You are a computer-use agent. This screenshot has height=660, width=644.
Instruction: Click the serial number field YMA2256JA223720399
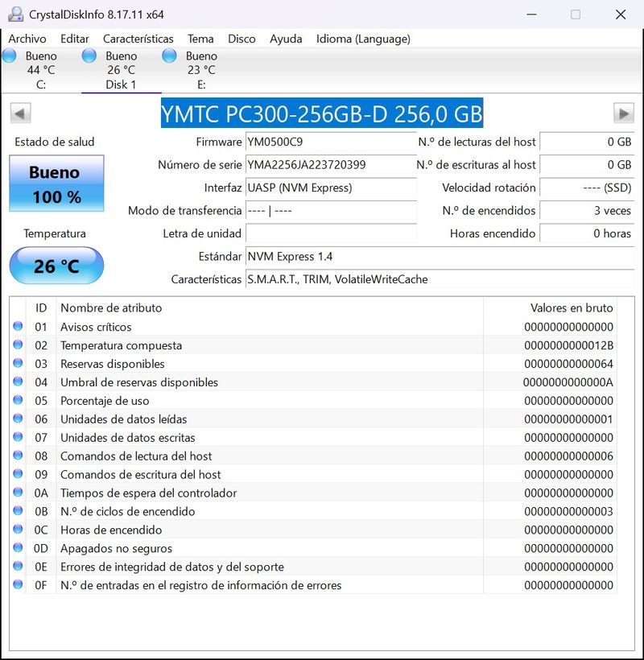coord(331,164)
